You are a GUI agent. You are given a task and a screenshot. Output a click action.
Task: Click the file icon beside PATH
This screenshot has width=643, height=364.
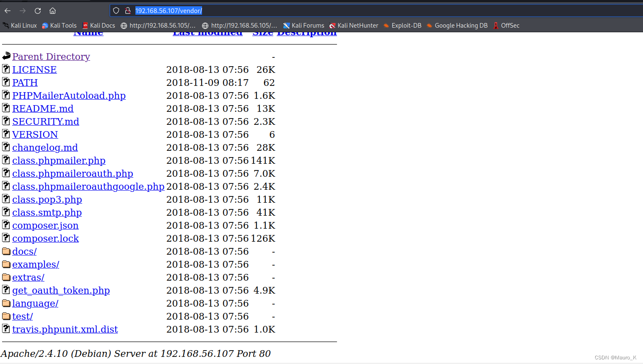6,82
